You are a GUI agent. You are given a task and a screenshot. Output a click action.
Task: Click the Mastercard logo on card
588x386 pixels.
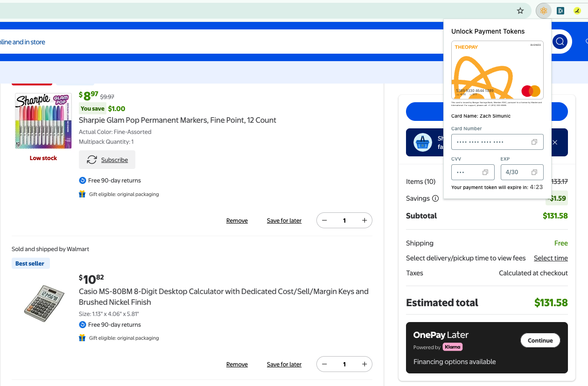[531, 91]
